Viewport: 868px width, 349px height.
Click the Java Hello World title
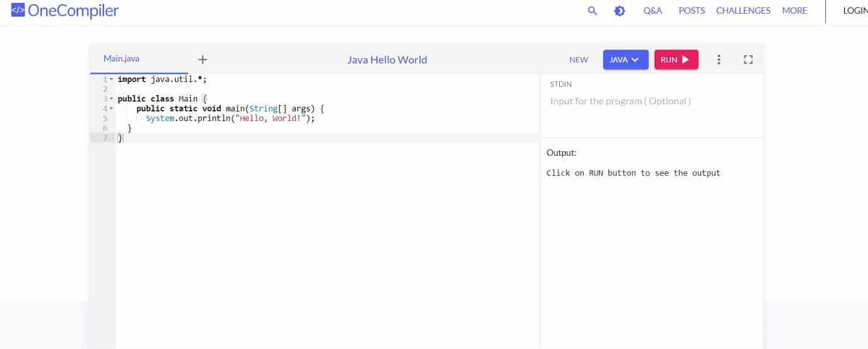coord(387,59)
